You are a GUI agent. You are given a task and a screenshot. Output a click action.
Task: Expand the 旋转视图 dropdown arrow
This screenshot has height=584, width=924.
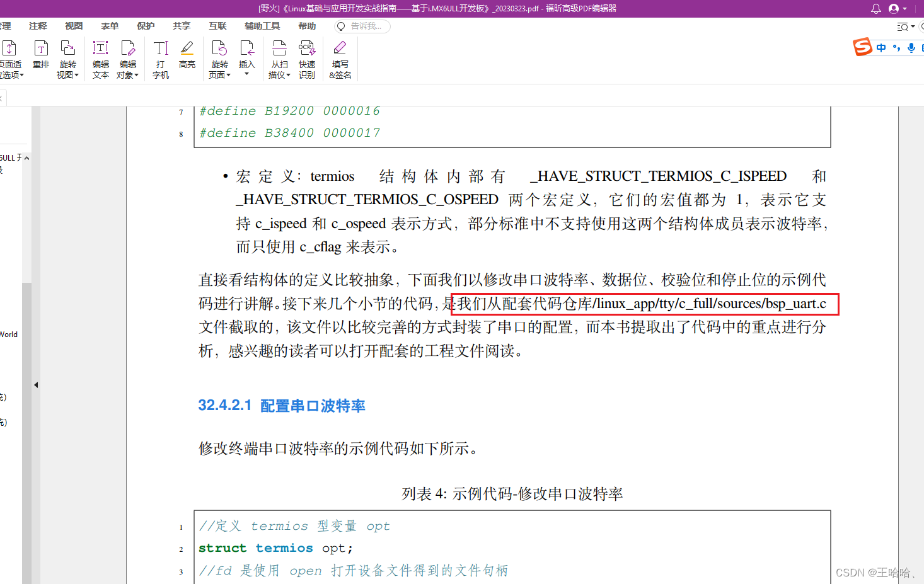(x=77, y=76)
